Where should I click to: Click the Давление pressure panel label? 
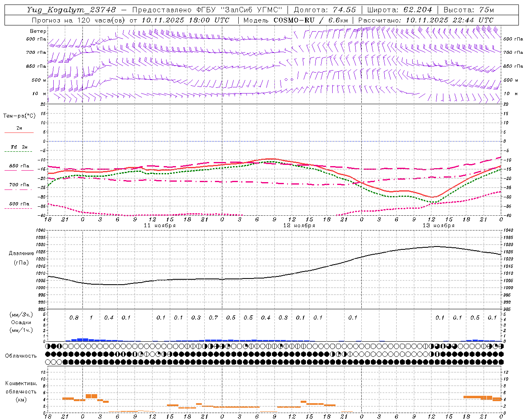pos(21,253)
